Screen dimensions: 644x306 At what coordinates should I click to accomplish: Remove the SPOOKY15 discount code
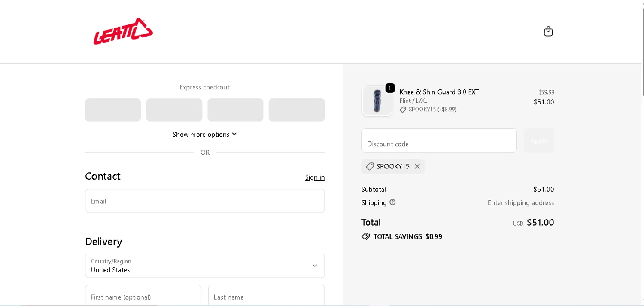click(417, 166)
